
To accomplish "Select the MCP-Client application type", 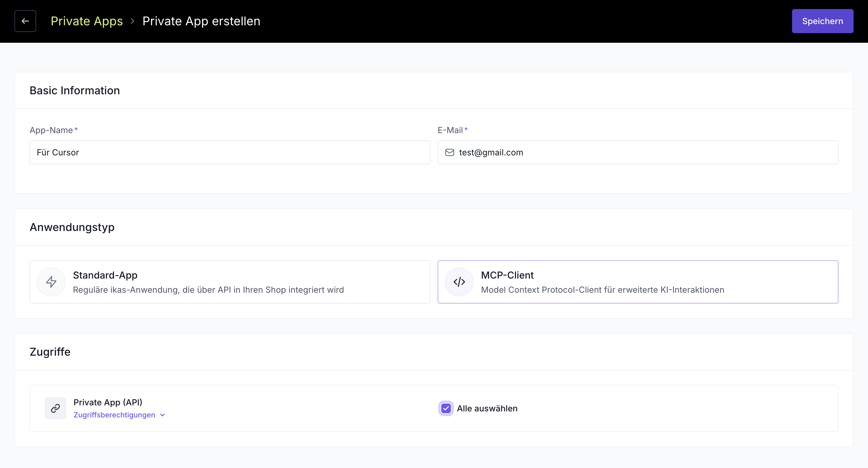I will (x=638, y=282).
